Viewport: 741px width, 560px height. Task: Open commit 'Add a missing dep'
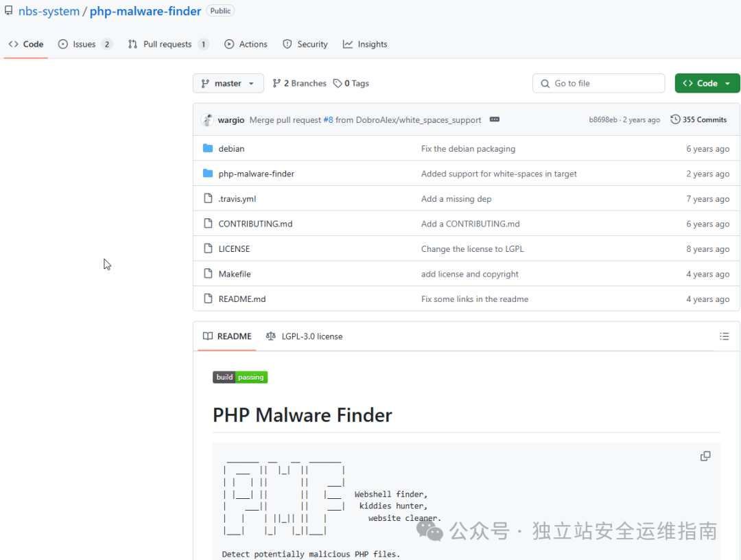click(x=456, y=198)
